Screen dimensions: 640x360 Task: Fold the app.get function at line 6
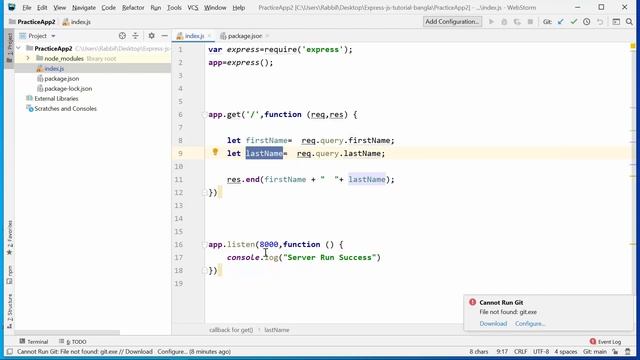(x=204, y=115)
